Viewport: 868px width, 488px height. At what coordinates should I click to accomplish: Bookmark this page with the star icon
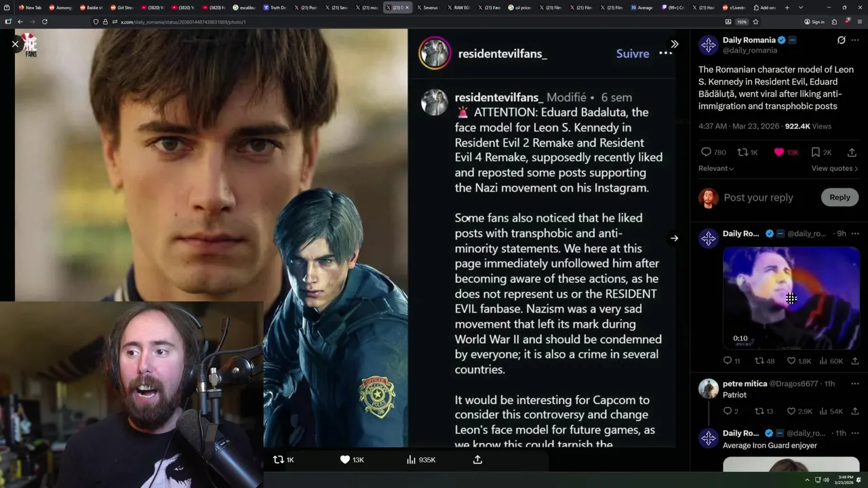coord(755,22)
